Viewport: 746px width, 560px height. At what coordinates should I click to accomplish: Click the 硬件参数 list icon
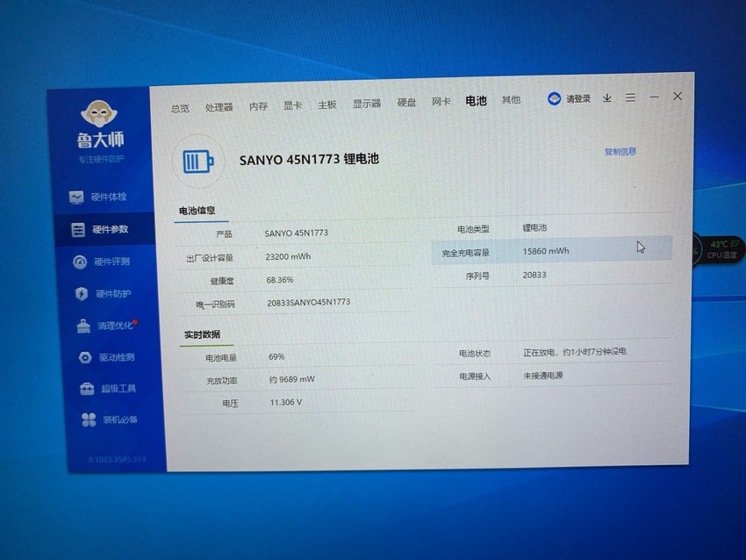(78, 230)
